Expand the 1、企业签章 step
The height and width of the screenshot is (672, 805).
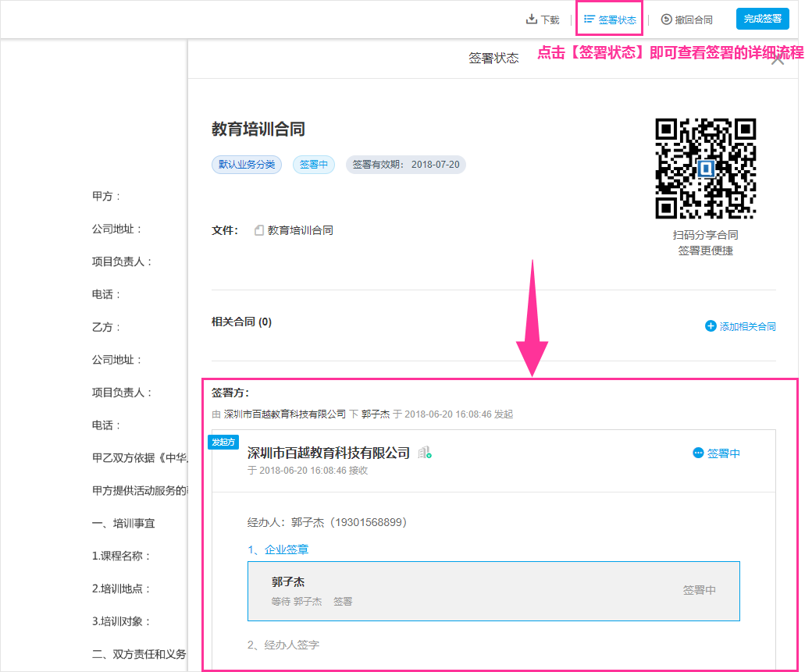coord(278,549)
